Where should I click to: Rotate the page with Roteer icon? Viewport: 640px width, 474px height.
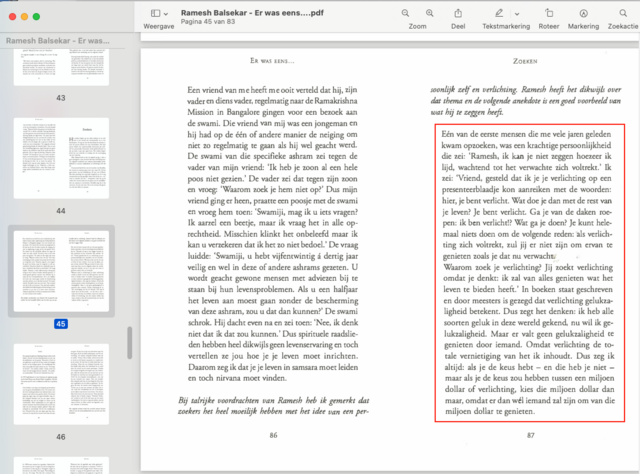point(549,13)
